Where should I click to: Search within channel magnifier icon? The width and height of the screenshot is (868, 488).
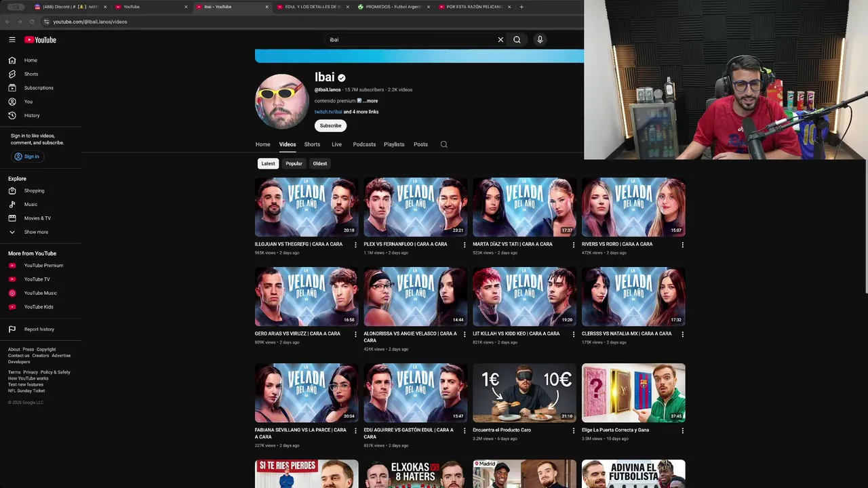(x=444, y=144)
